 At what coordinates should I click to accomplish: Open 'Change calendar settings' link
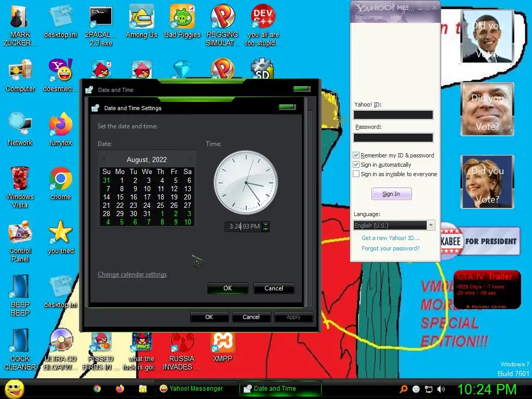coord(132,274)
